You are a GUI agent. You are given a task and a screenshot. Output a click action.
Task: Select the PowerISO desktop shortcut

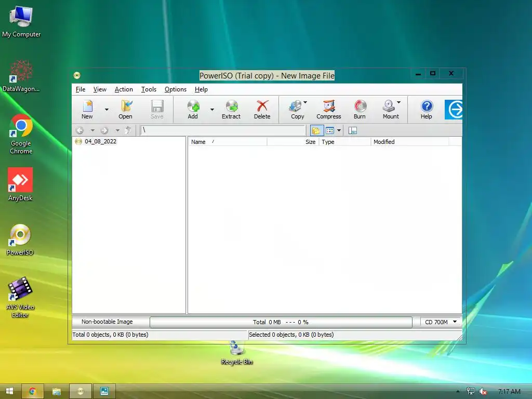(20, 240)
